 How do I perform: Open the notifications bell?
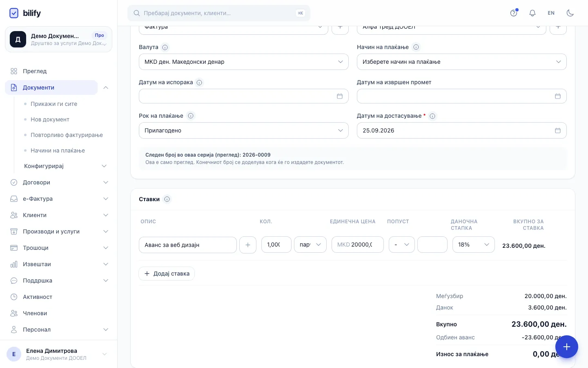[x=532, y=13]
